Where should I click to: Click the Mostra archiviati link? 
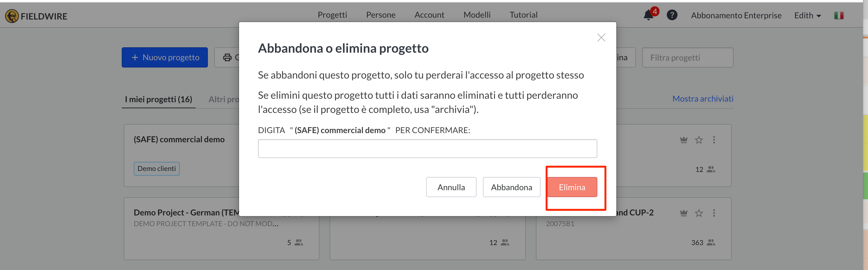703,99
